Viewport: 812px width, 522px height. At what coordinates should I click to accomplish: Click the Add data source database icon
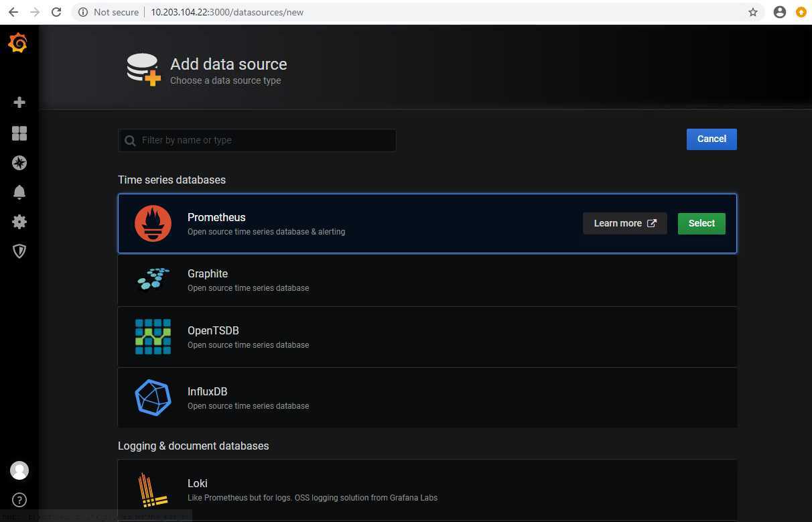(x=144, y=70)
